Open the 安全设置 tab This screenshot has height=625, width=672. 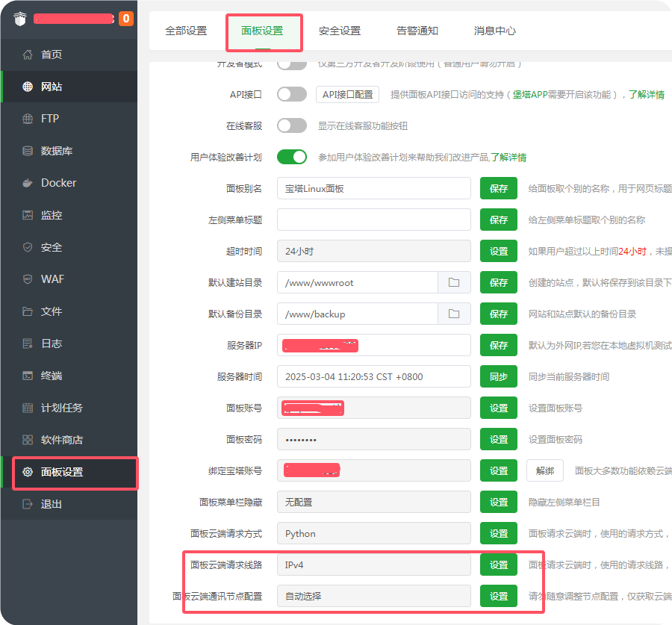pos(340,31)
